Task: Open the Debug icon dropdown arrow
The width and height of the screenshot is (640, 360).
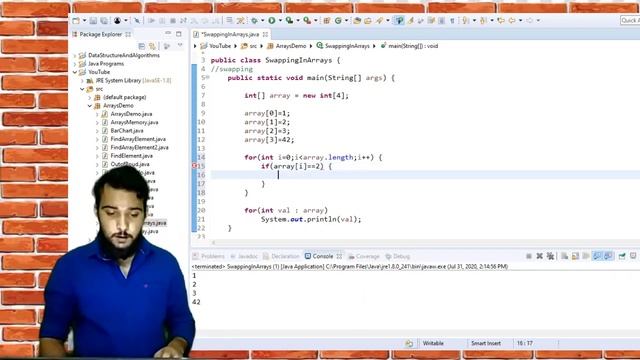Action: (x=262, y=21)
